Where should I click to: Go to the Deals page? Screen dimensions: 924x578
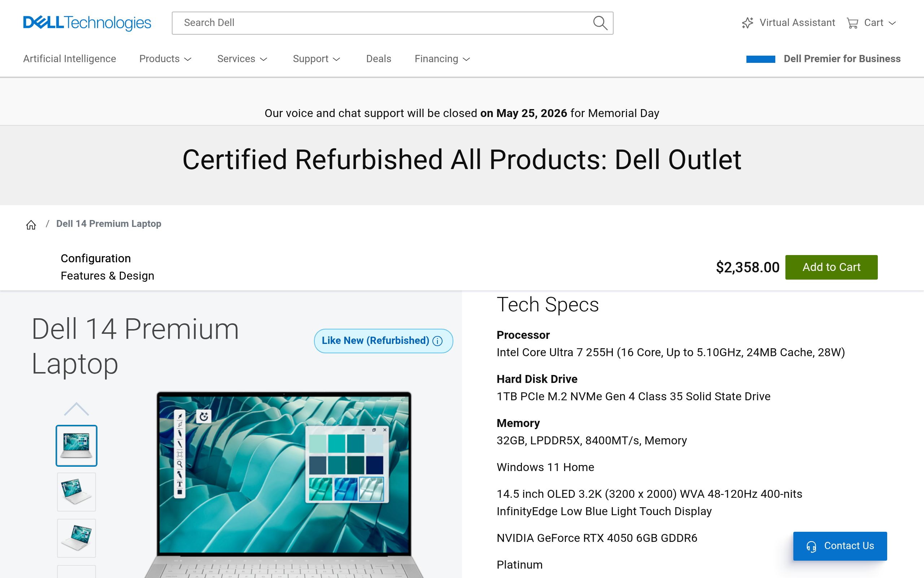pyautogui.click(x=379, y=59)
